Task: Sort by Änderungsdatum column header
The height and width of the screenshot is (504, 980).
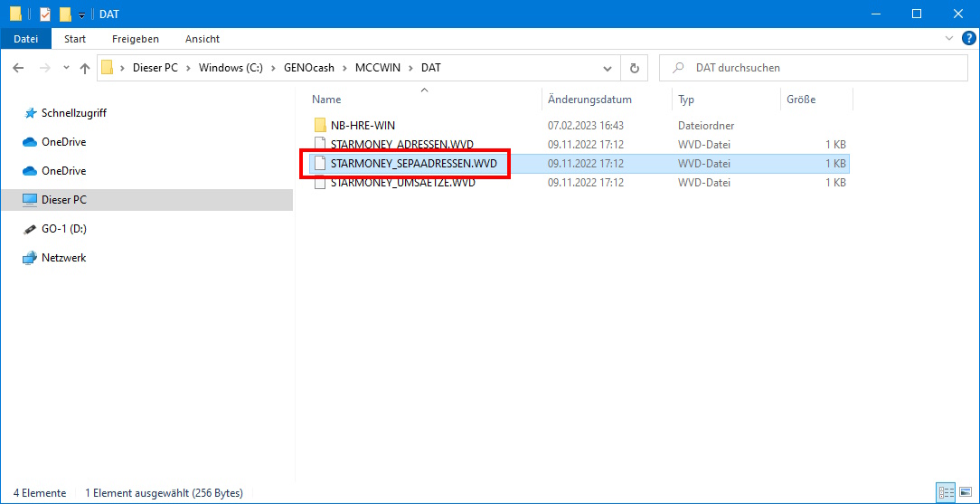Action: coord(589,100)
